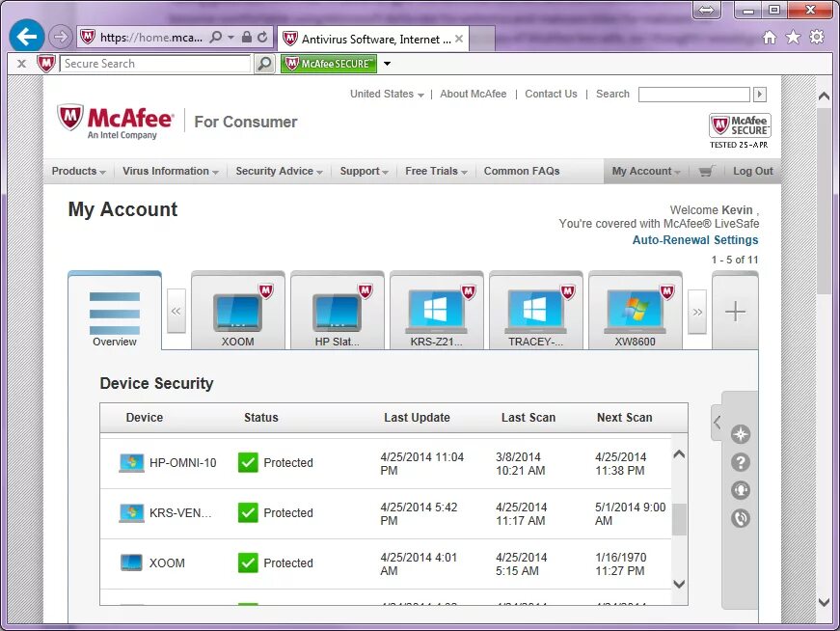Select the HP Slat... device tab

pyautogui.click(x=337, y=311)
